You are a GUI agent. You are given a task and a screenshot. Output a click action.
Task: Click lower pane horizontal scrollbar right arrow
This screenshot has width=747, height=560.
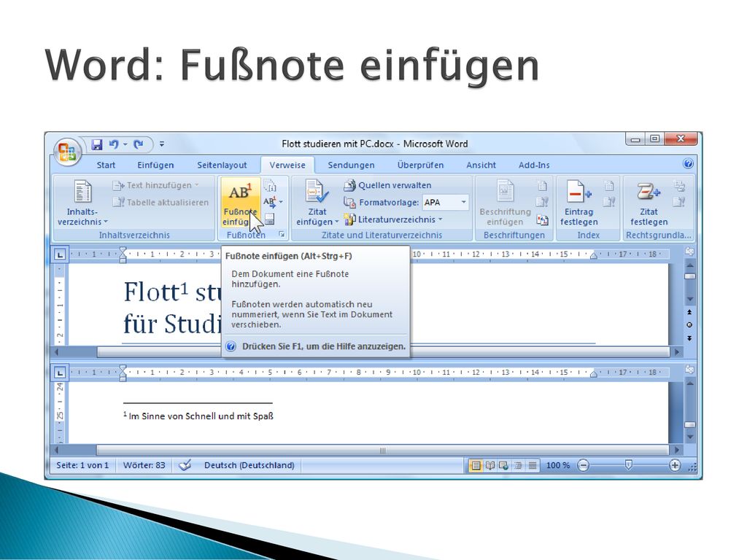[x=676, y=450]
